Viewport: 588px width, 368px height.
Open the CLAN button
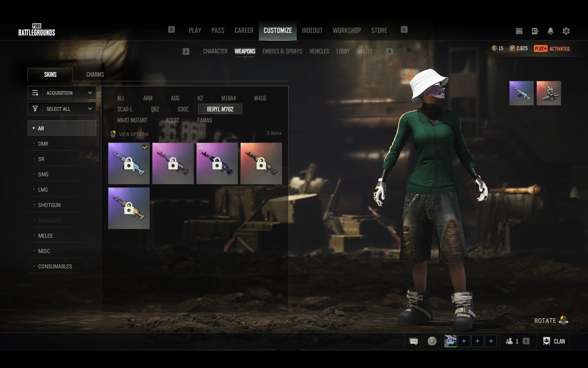(x=554, y=341)
